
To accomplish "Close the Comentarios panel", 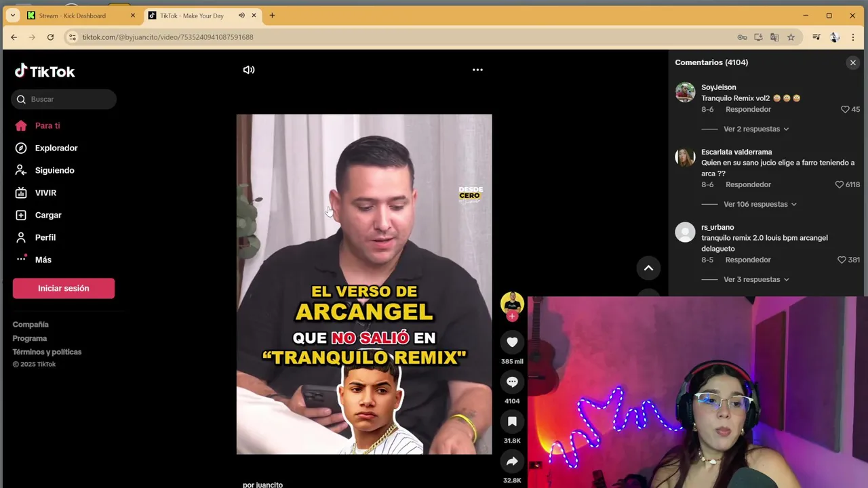I will point(853,62).
